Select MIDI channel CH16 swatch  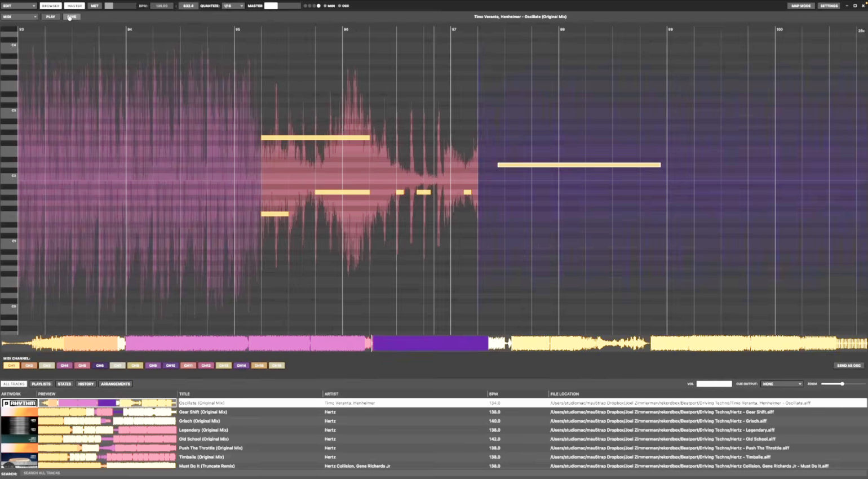pos(277,366)
